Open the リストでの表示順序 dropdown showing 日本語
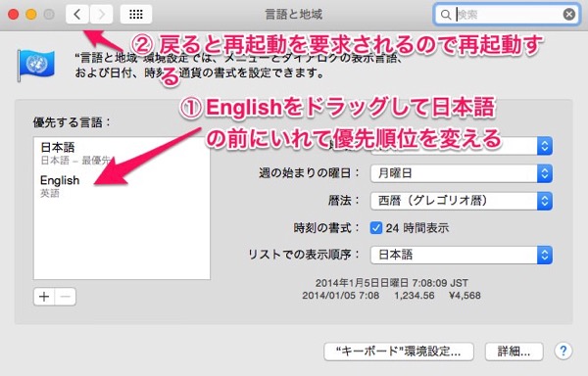 (x=462, y=255)
